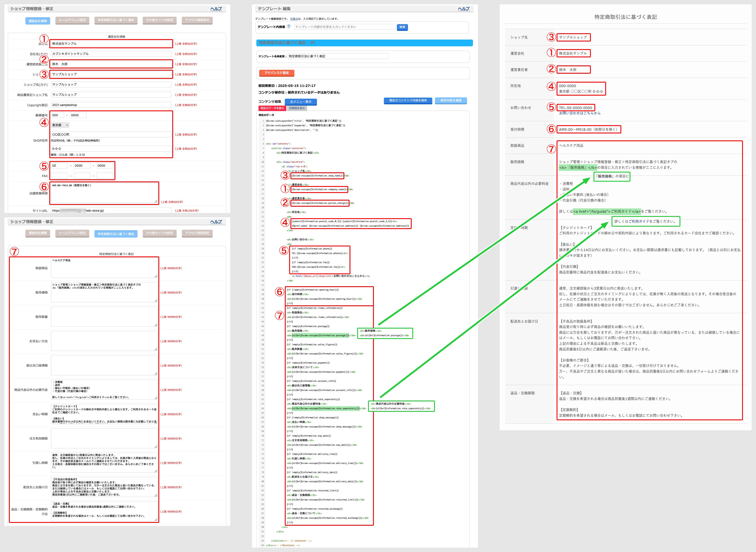Select the blue highlighted 特定商取引法に基づく表記 tab
Viewport: 756px width, 552px height.
[116, 234]
